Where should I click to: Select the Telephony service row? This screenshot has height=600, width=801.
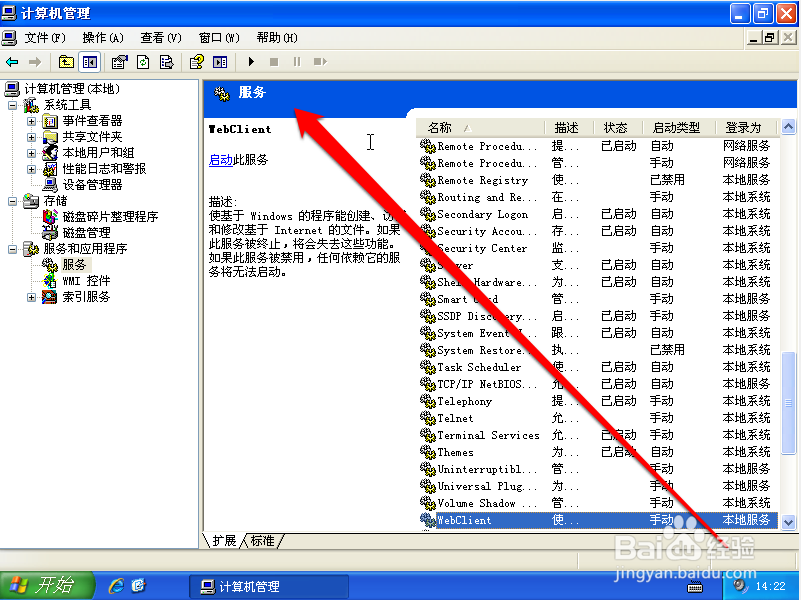[599, 401]
